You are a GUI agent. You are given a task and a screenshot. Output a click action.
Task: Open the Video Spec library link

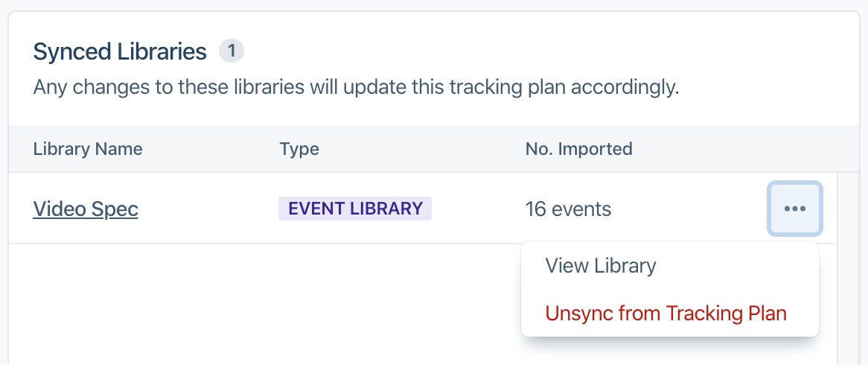(x=86, y=209)
